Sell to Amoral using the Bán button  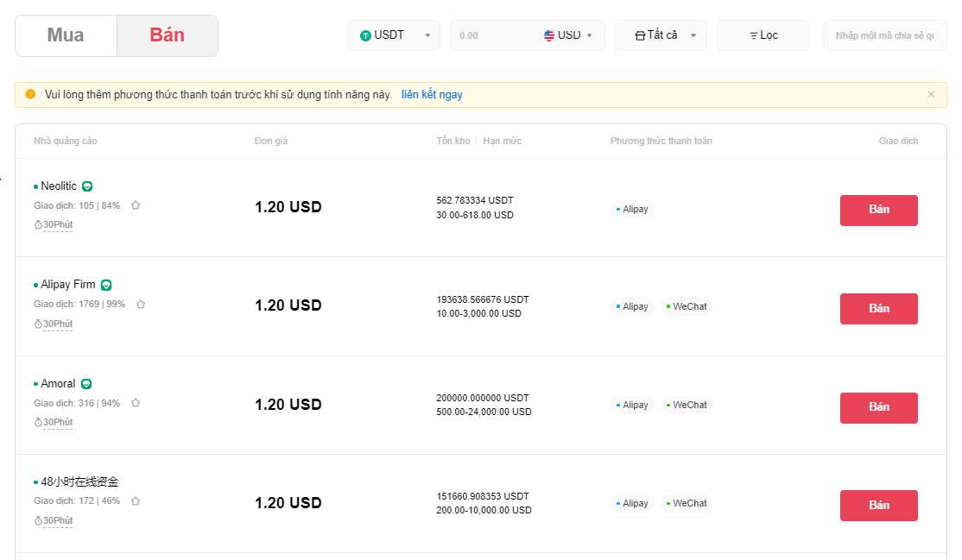pyautogui.click(x=878, y=407)
